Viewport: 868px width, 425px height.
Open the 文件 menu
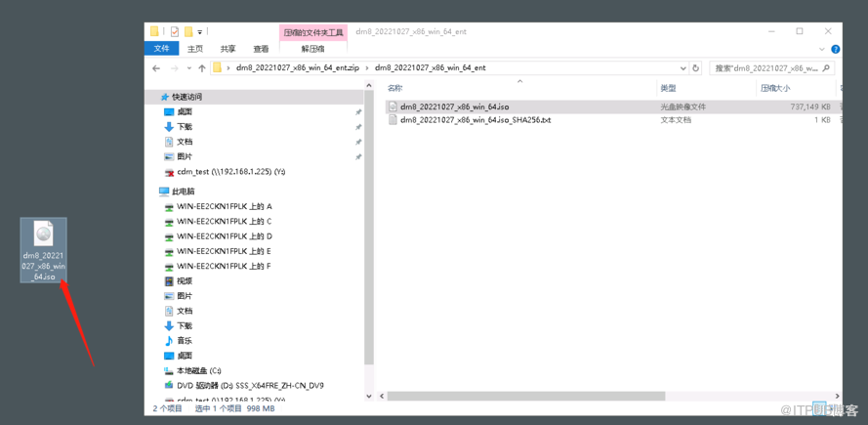pos(161,49)
